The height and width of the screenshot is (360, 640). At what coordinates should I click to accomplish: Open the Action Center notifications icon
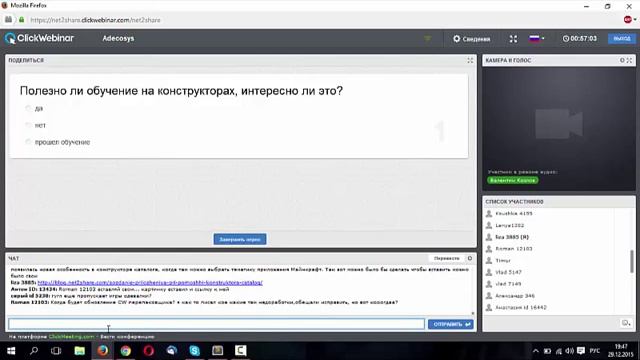[x=581, y=351]
